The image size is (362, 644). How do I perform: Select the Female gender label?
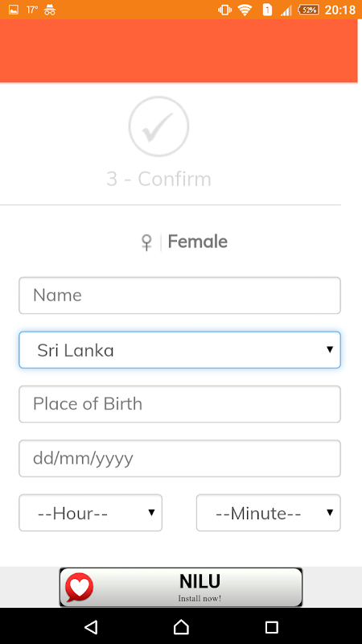(197, 242)
